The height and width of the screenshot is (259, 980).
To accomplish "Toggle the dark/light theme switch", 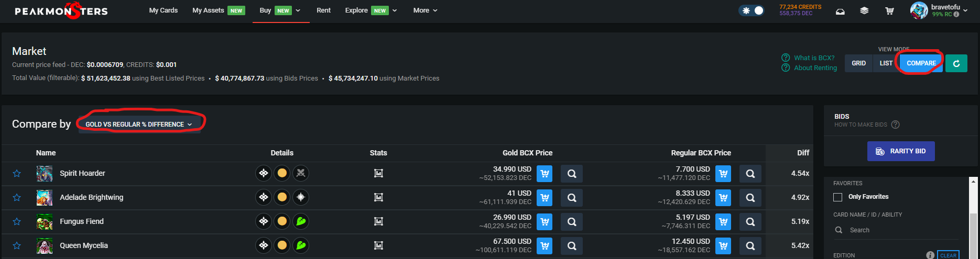I will (752, 10).
